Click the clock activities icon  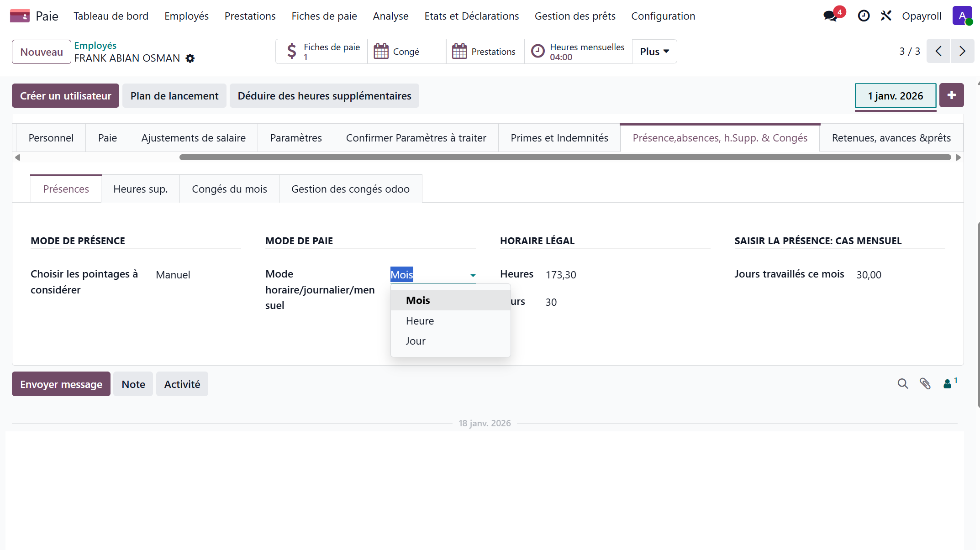[864, 16]
